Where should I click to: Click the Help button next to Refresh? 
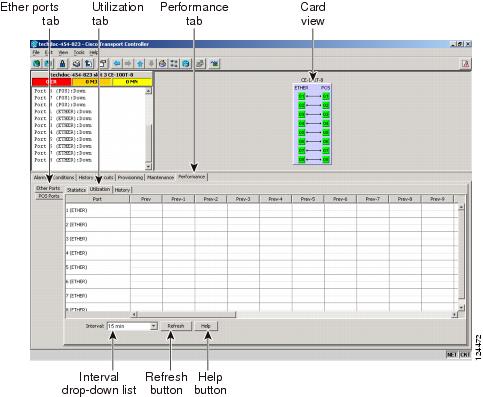coord(206,326)
